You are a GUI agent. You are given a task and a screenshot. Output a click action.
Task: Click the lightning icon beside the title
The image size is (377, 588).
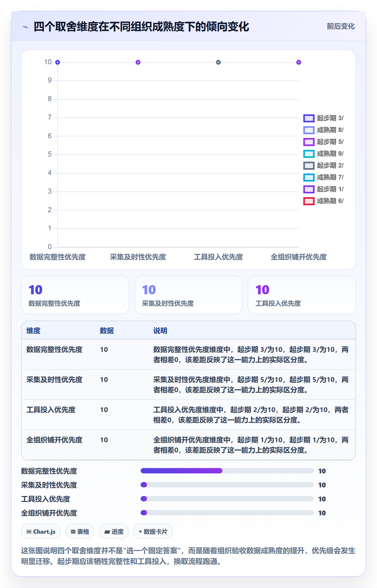(x=26, y=27)
